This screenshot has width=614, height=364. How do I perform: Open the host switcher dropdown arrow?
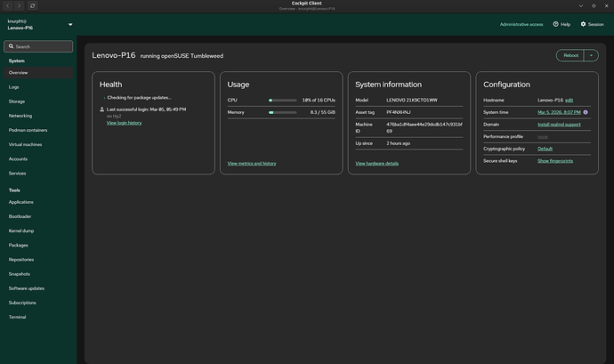coord(70,25)
